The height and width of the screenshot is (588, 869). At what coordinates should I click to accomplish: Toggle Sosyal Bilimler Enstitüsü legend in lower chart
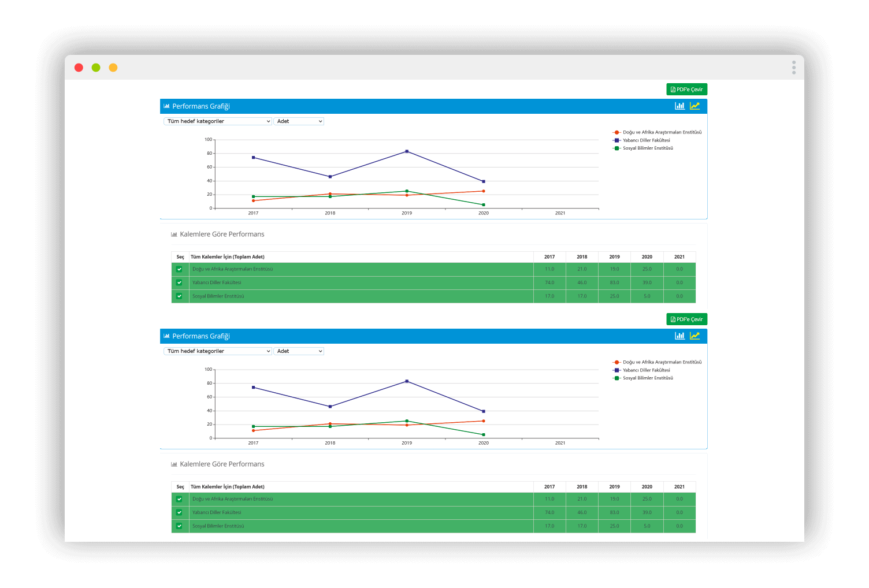(643, 378)
